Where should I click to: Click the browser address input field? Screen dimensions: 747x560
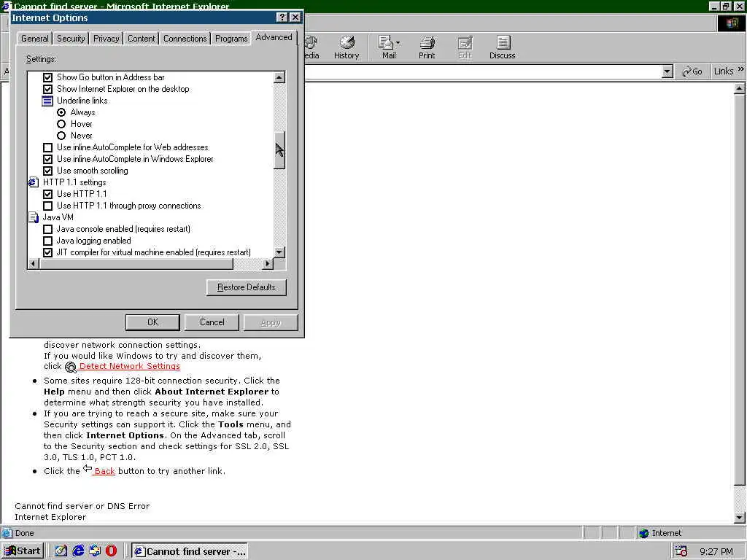tap(483, 71)
